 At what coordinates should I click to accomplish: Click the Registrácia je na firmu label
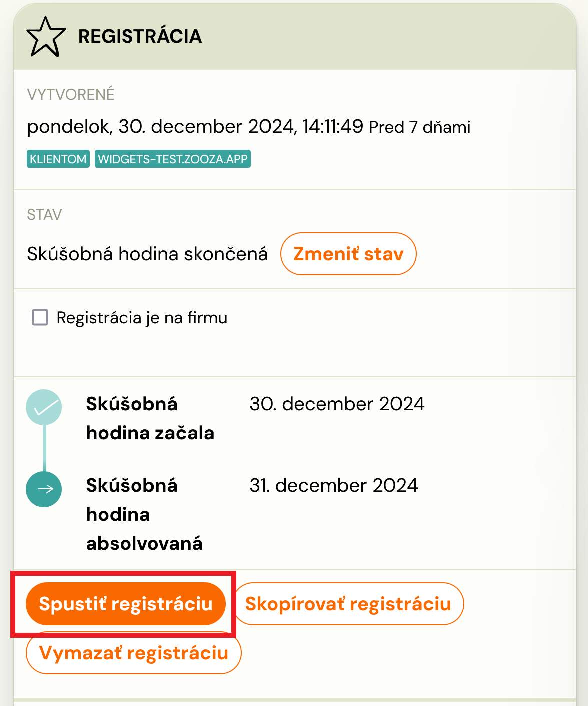(x=142, y=318)
